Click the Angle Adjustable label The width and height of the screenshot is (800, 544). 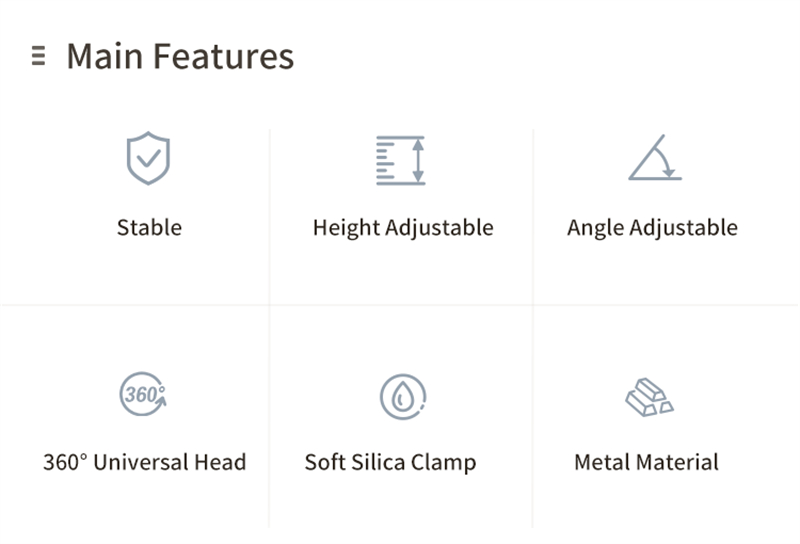click(x=652, y=228)
